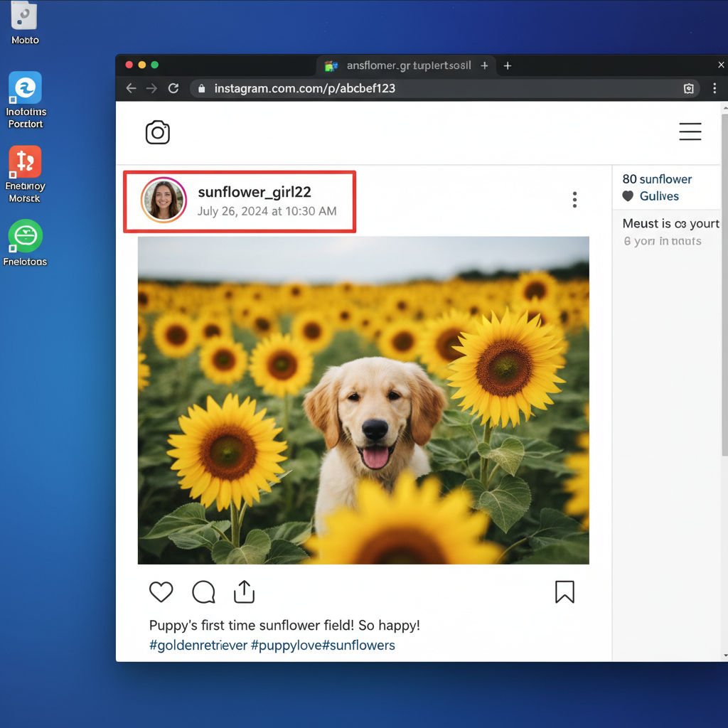This screenshot has width=728, height=728.
Task: Click the #sunflowers hashtag
Action: (x=358, y=646)
